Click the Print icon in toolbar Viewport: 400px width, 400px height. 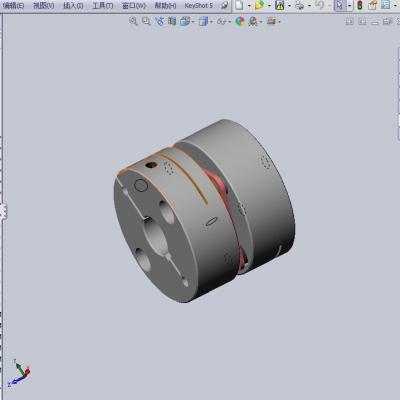[x=299, y=5]
